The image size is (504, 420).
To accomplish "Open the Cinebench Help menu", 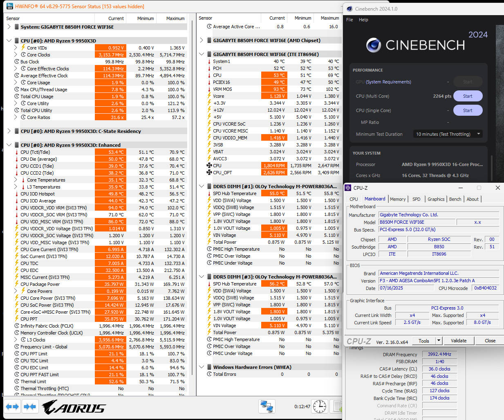I will pyautogui.click(x=363, y=20).
